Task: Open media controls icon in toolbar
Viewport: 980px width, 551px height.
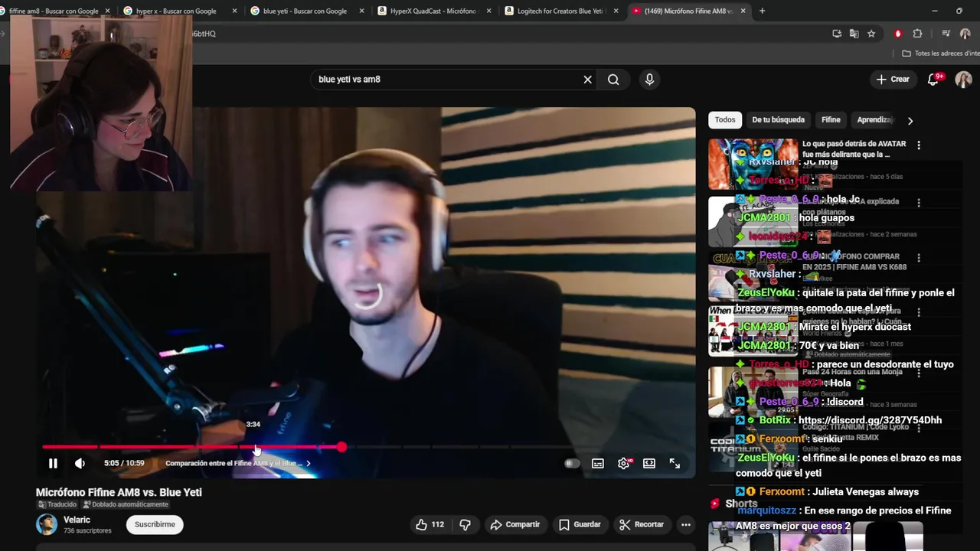Action: (x=946, y=34)
